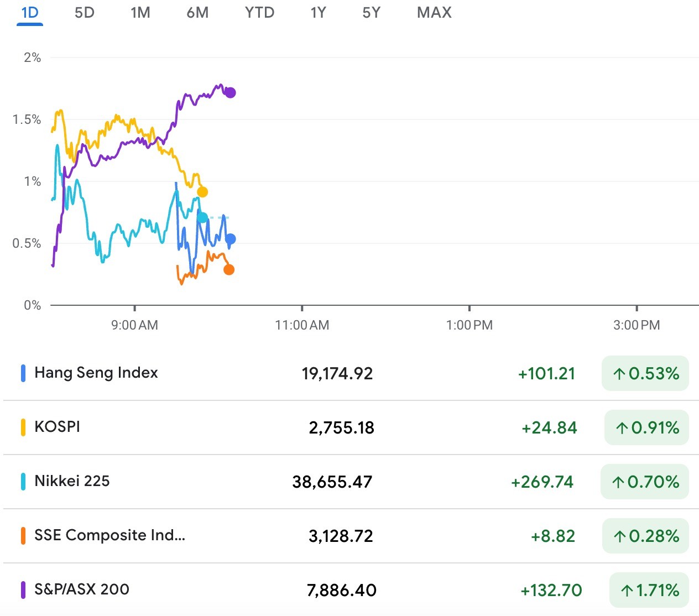
Task: Click the up arrow in 0.28% badge
Action: (x=619, y=536)
